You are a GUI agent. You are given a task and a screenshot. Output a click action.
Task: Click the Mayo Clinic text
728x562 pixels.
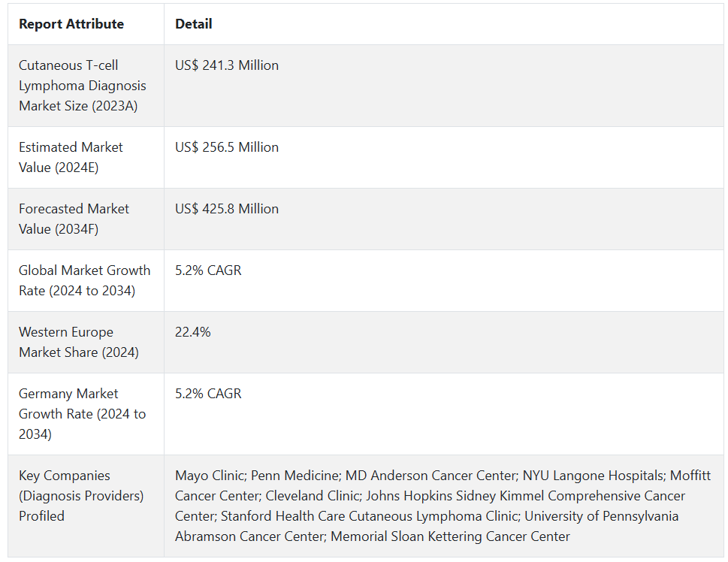coord(209,476)
